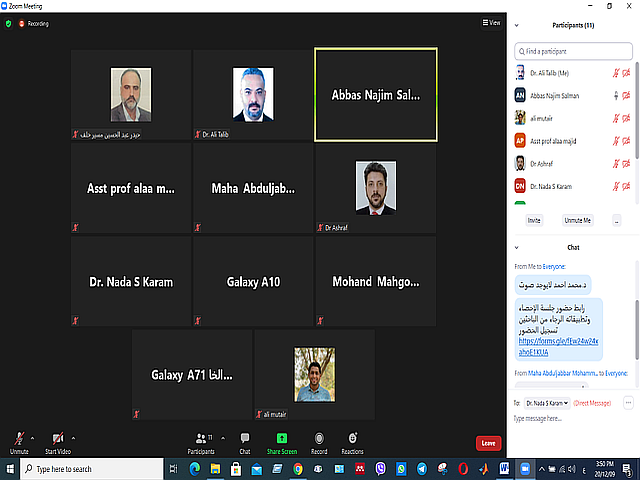The height and width of the screenshot is (480, 640).
Task: Click the Invite button
Action: coord(534,219)
